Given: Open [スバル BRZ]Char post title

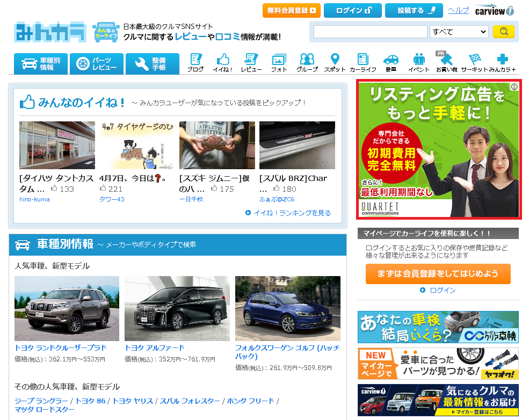Looking at the screenshot, I should tap(293, 178).
